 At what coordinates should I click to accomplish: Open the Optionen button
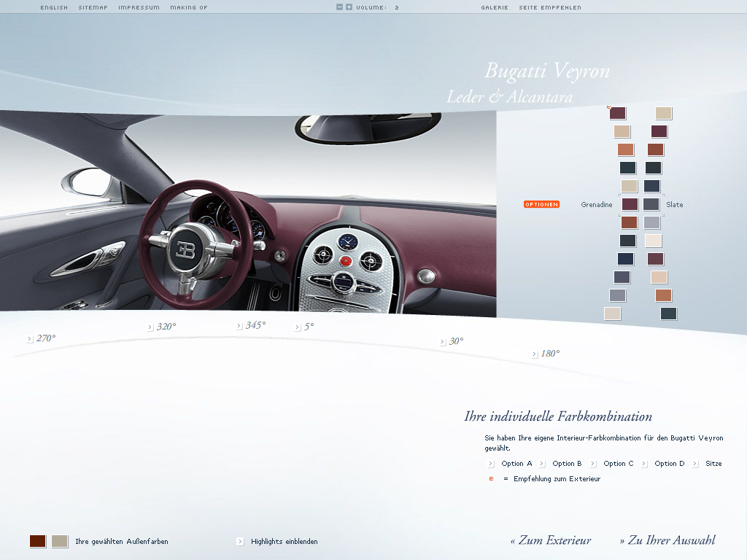pyautogui.click(x=541, y=205)
